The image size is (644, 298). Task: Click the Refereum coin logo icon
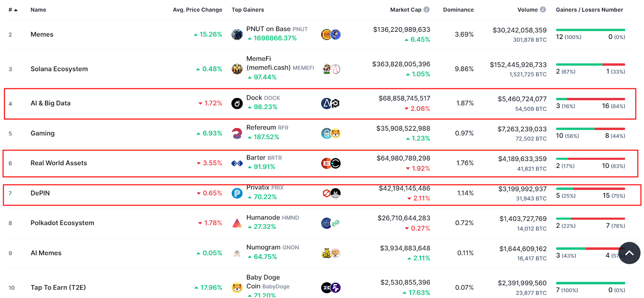(237, 133)
